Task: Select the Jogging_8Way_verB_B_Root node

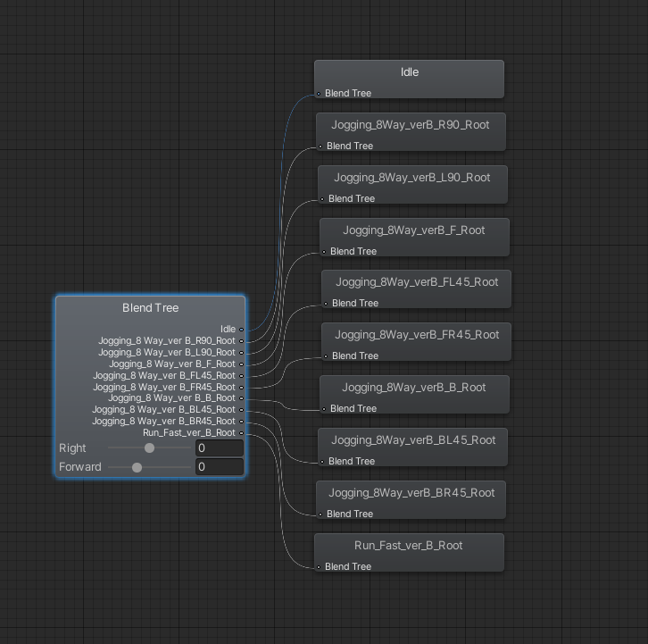Action: tap(414, 394)
